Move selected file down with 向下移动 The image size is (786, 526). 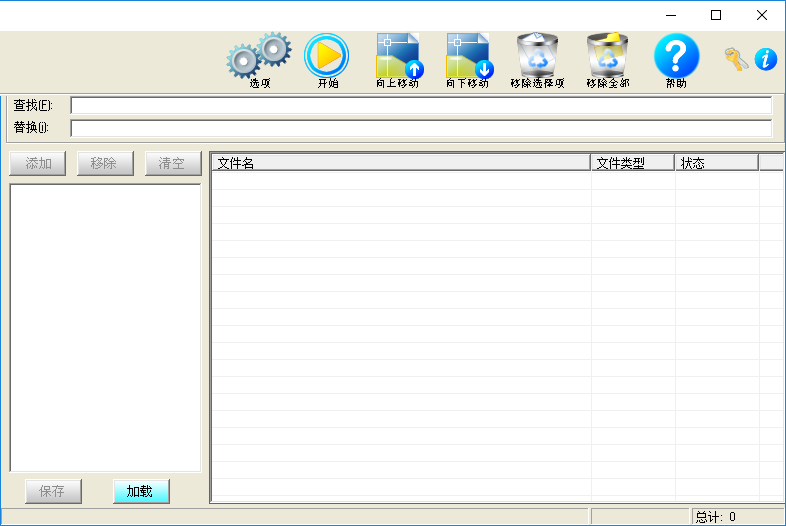468,59
